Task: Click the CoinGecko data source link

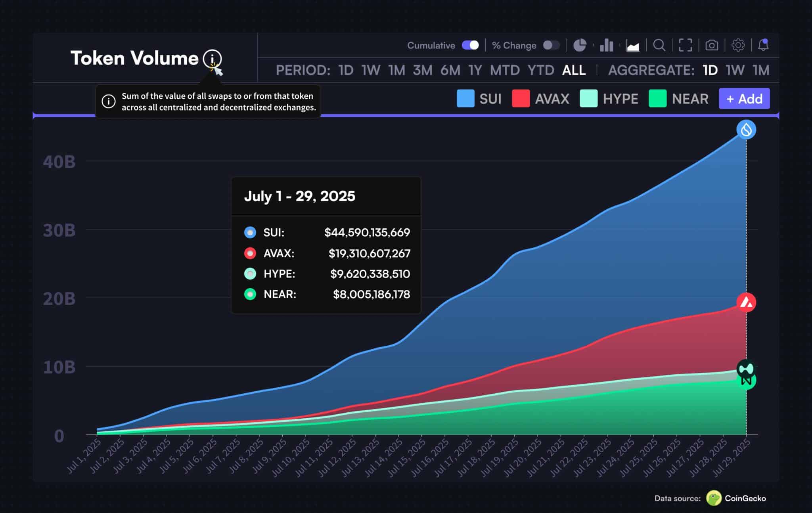Action: click(x=745, y=498)
